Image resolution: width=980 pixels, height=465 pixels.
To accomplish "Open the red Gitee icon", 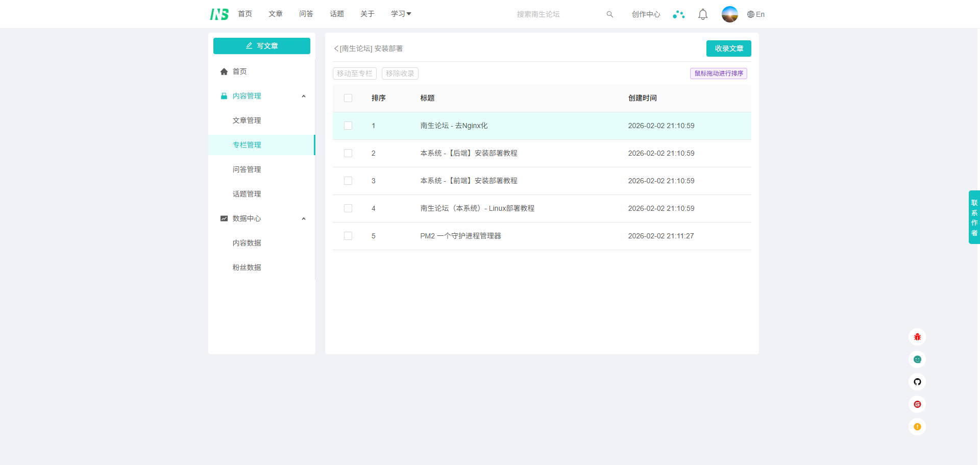I will 917,404.
